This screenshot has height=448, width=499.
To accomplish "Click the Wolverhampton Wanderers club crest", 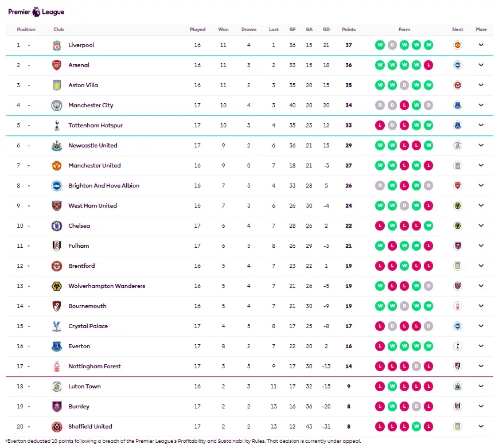I will (57, 286).
